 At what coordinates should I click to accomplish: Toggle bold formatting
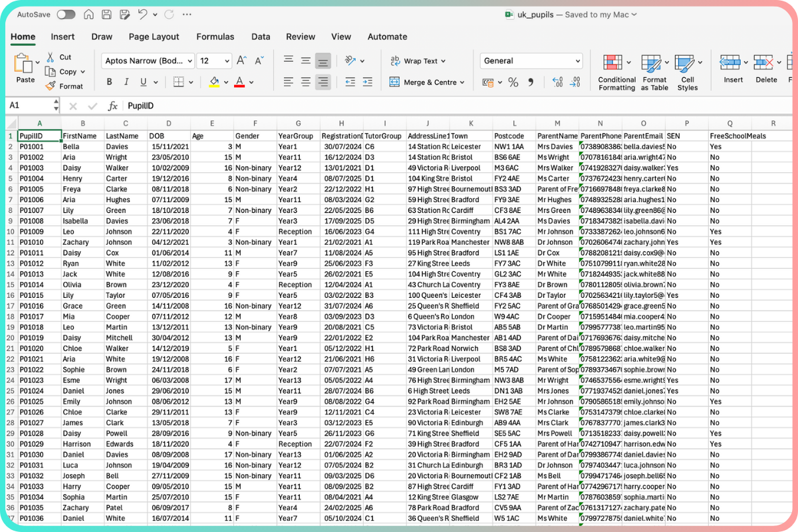(109, 82)
